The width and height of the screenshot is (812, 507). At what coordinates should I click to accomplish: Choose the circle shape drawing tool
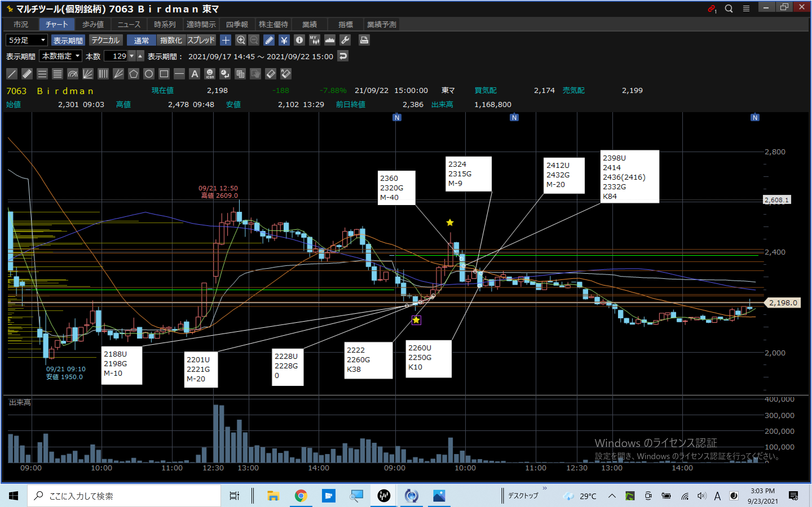point(149,74)
